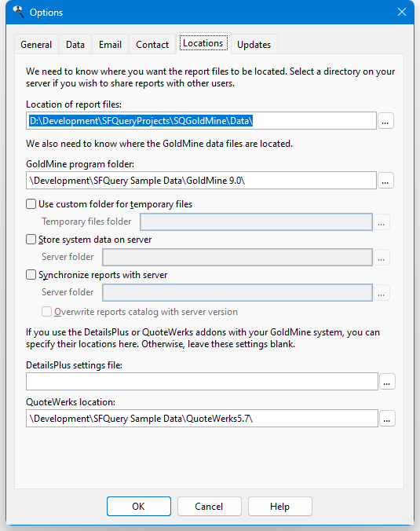
Task: Click the Location of report files field
Action: [202, 121]
